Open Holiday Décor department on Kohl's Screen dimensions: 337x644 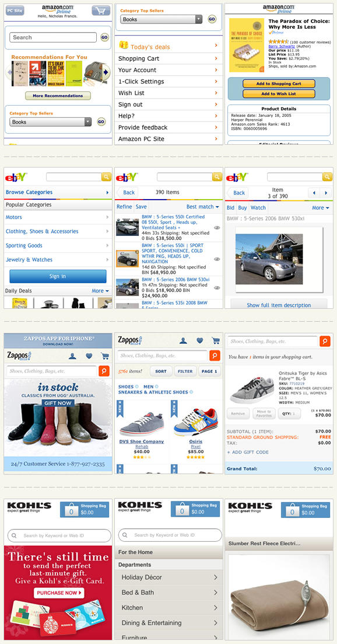[x=169, y=577]
